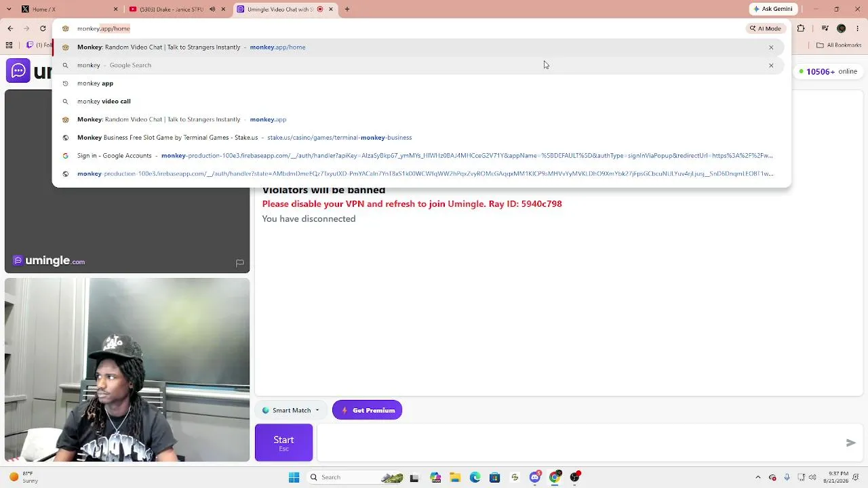The width and height of the screenshot is (868, 488).
Task: Launch Microsoft Edge from the taskbar
Action: coord(475,477)
